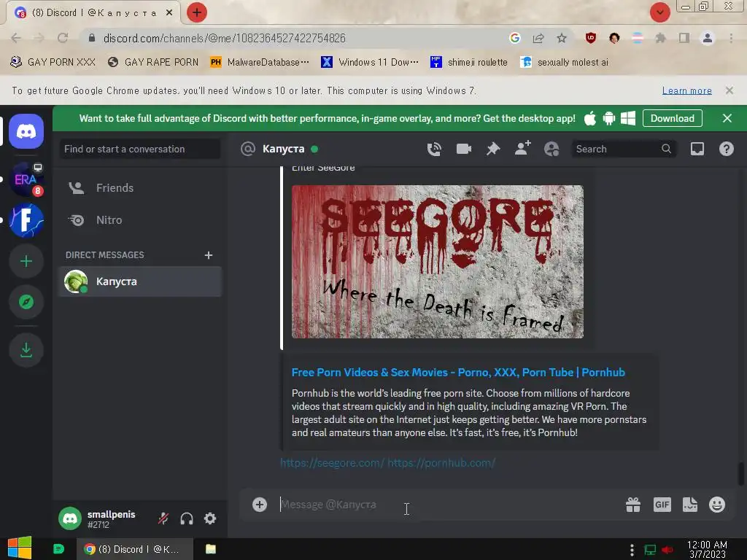The height and width of the screenshot is (560, 747).
Task: Open Windows 11 Dow… bookmark
Action: tap(370, 63)
